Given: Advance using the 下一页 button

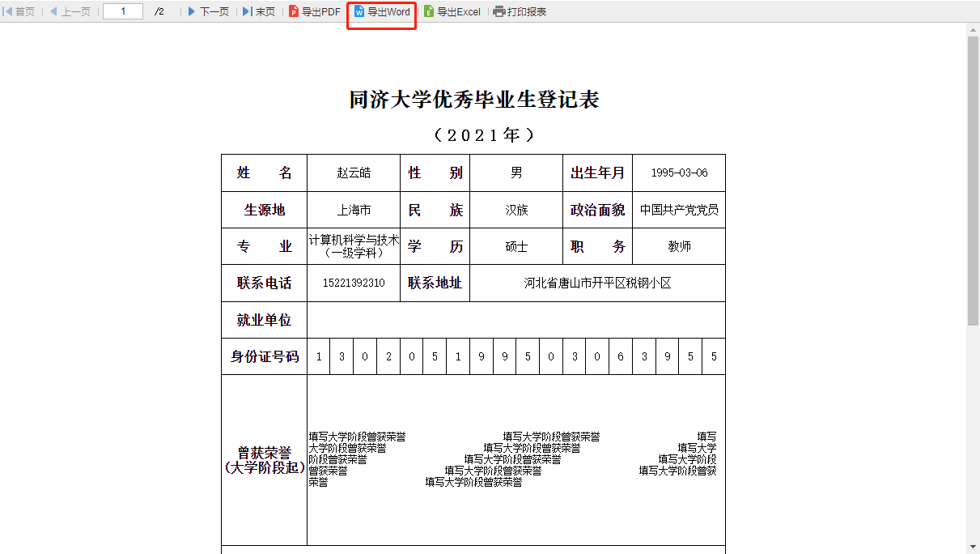Looking at the screenshot, I should point(208,12).
